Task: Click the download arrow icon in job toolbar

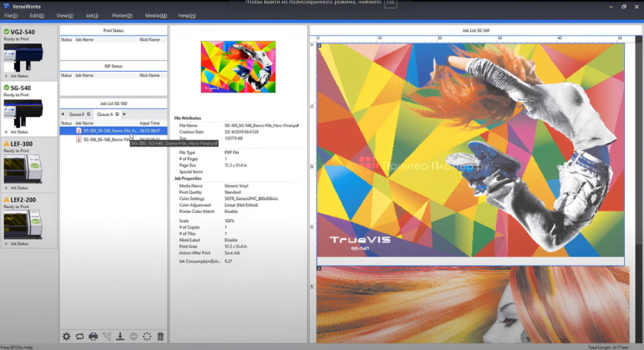Action: [120, 336]
